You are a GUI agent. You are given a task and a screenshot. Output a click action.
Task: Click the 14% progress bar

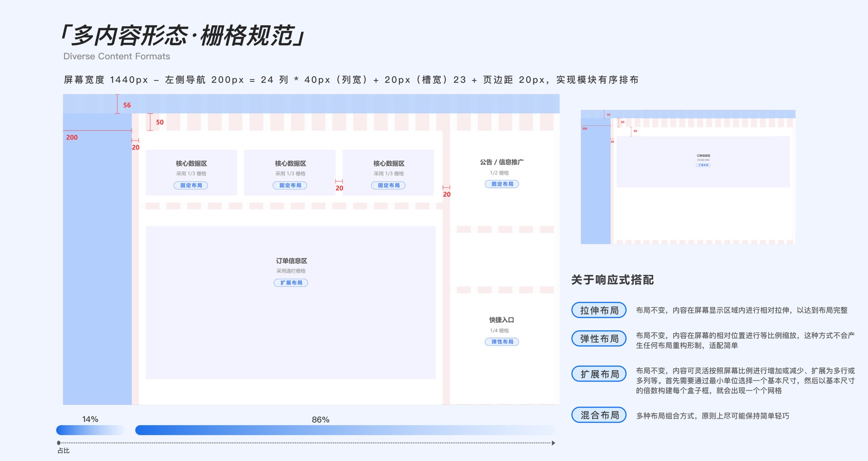[90, 430]
